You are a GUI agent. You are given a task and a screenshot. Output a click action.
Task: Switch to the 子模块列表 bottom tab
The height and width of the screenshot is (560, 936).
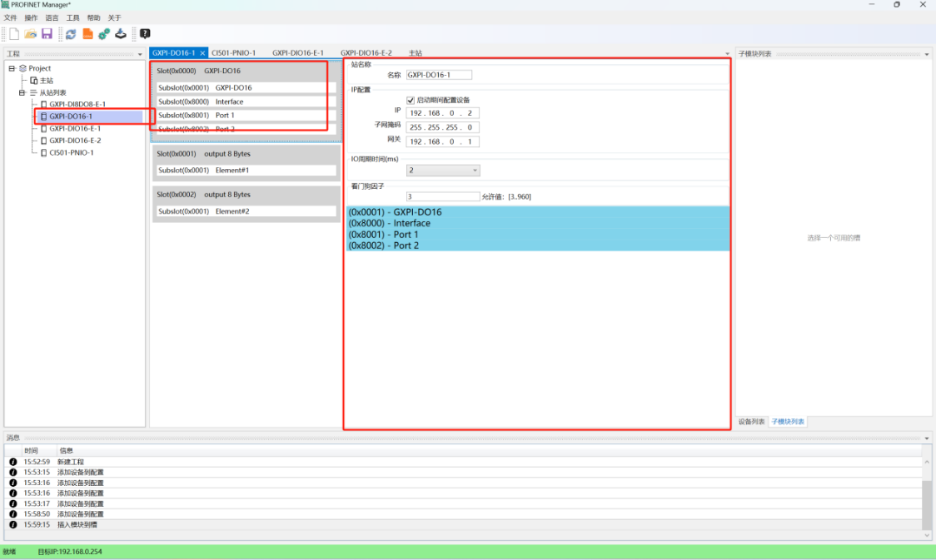(788, 422)
